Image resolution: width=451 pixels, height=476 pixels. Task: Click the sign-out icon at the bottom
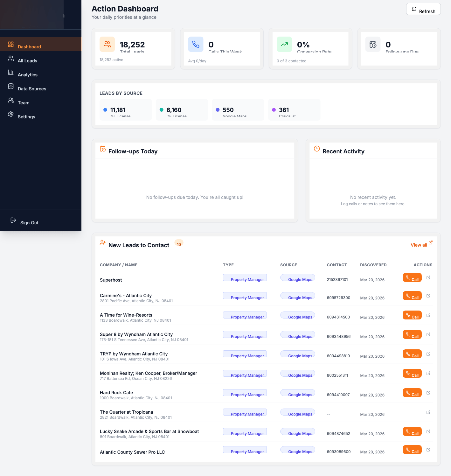click(x=13, y=220)
